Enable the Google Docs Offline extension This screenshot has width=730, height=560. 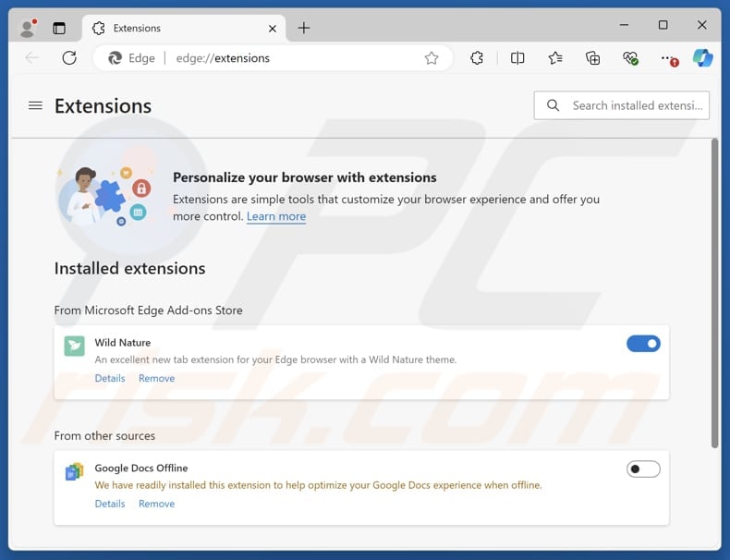coord(643,469)
